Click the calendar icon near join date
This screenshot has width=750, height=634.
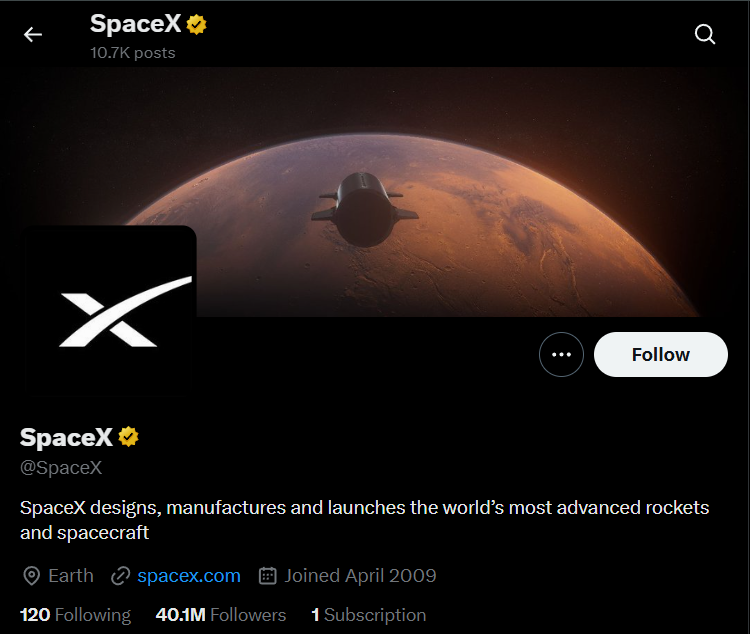[267, 576]
